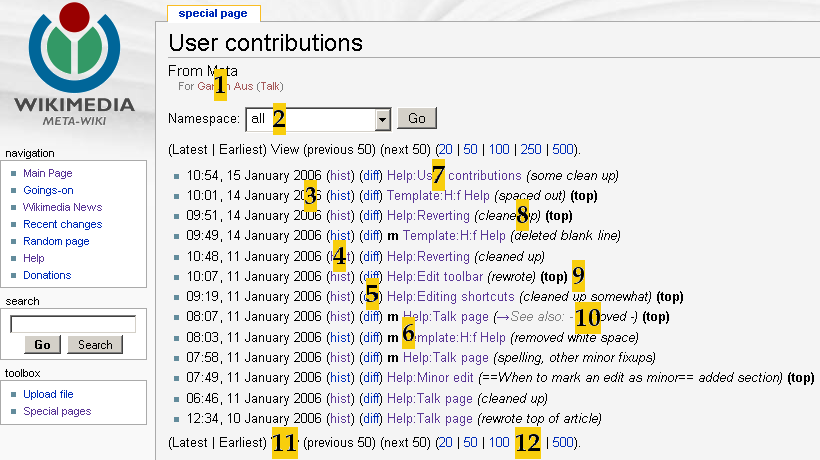Open hist for the 09:19, 11 January edit
This screenshot has width=820, height=460.
(340, 296)
